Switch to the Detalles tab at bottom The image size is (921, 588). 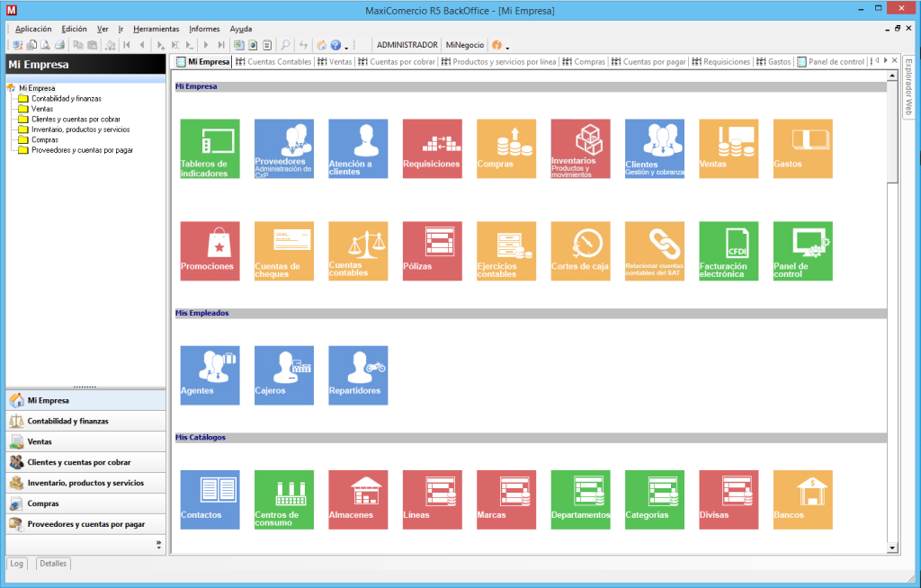click(52, 564)
